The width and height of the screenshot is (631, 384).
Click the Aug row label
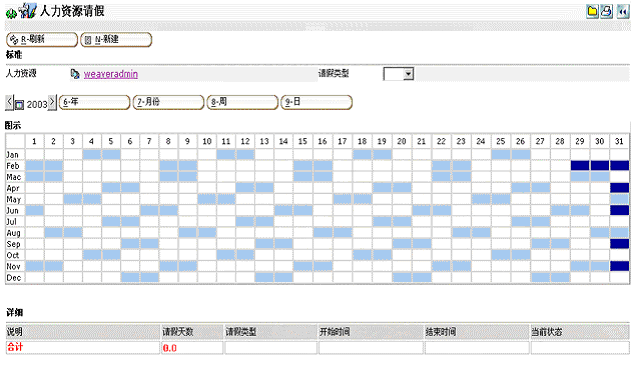[13, 233]
